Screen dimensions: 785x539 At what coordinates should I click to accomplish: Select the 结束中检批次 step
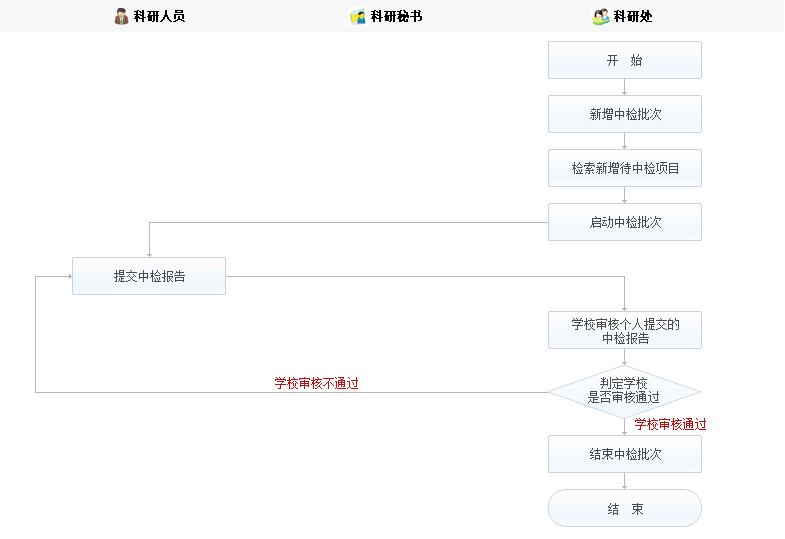624,454
